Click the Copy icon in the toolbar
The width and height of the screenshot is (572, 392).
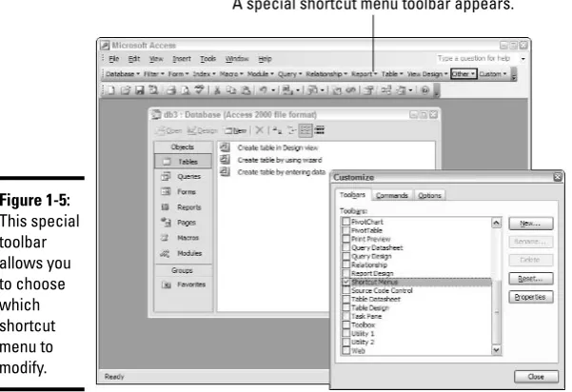pos(231,90)
